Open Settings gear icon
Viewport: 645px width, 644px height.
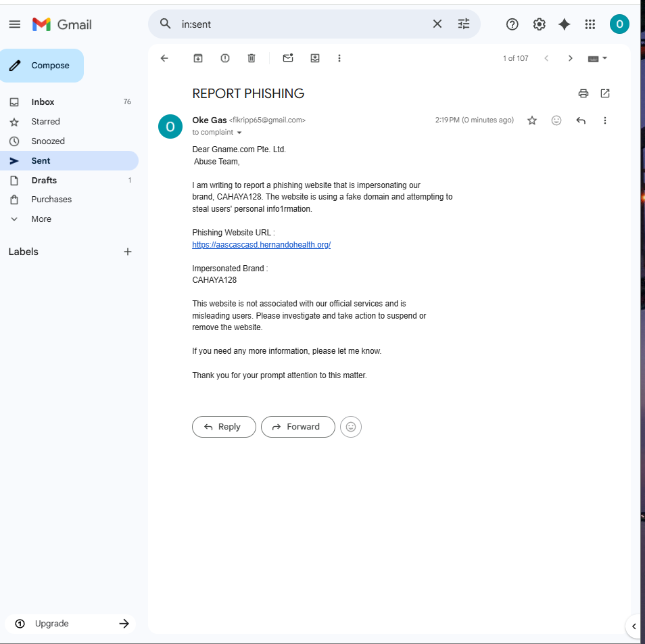tap(540, 24)
